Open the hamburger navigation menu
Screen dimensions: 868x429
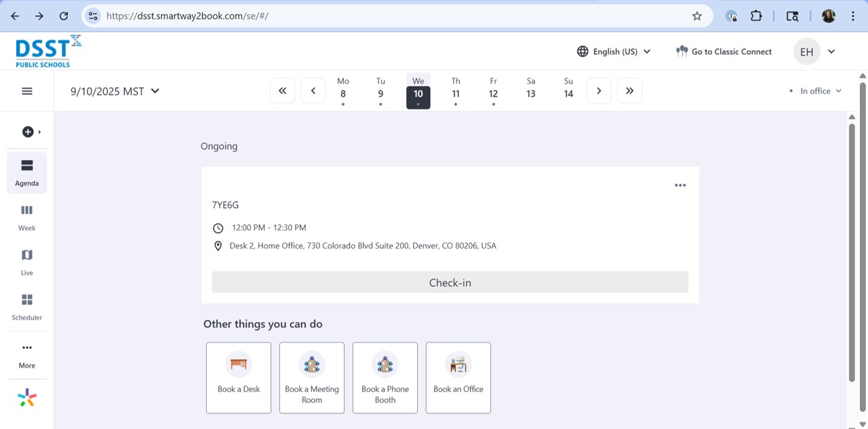[x=27, y=91]
